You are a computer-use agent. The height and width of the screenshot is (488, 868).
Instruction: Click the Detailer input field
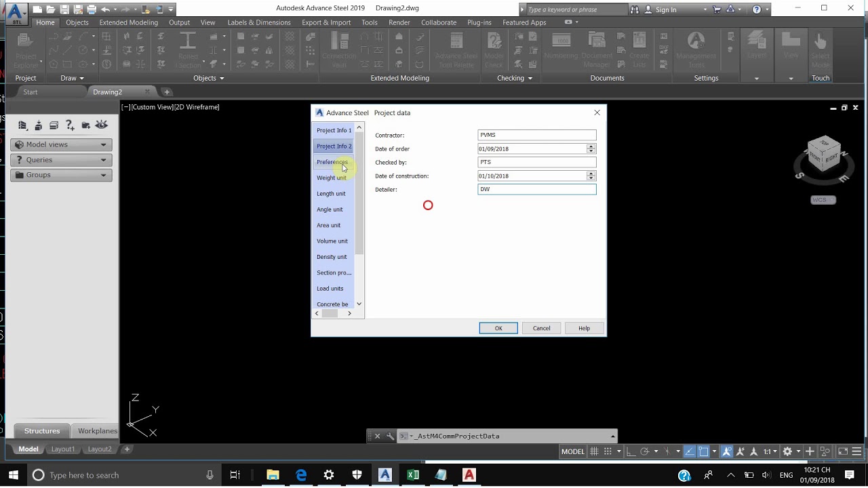click(x=537, y=189)
